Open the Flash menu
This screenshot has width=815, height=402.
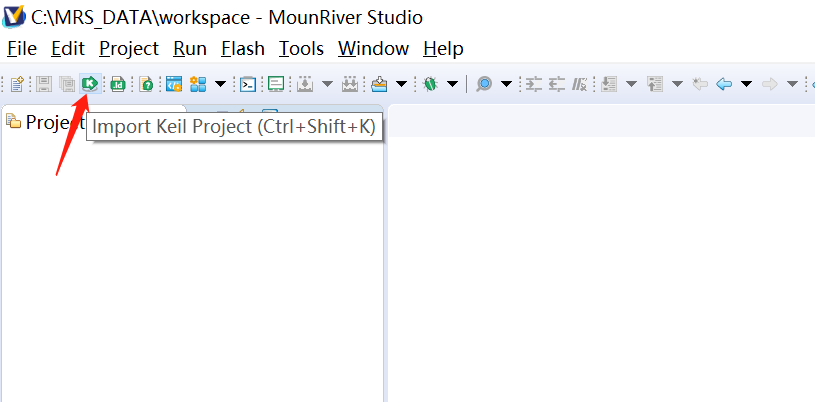coord(243,49)
